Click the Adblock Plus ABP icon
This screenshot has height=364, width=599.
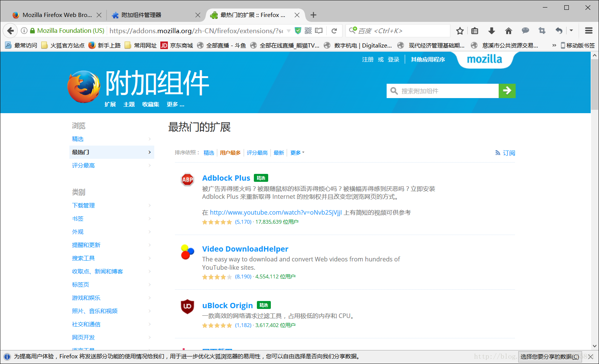click(x=187, y=180)
